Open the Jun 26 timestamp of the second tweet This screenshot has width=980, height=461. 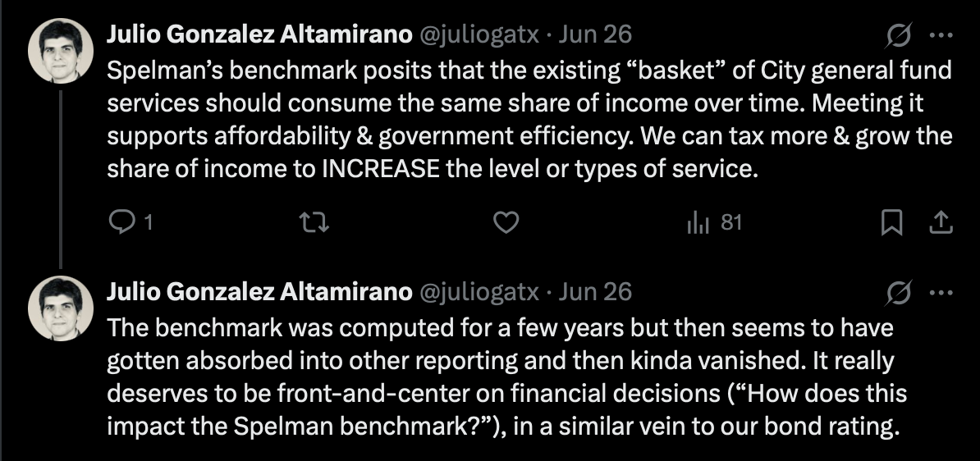pos(595,292)
